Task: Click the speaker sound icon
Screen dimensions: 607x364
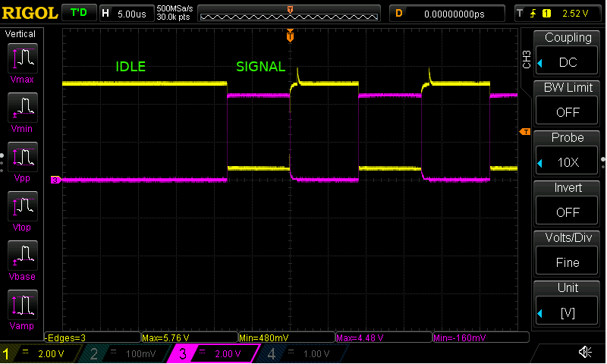Action: 585,352
